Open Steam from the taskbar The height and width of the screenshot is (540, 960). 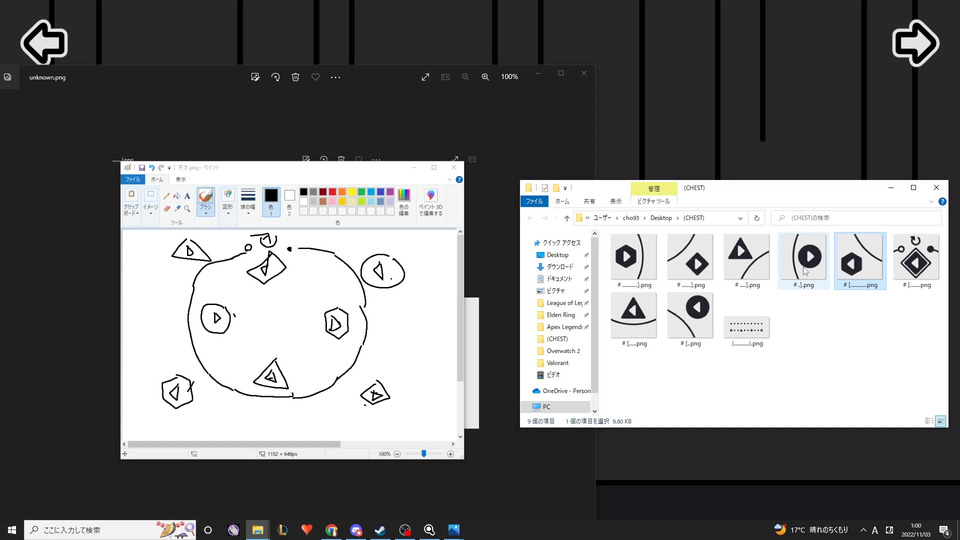tap(380, 530)
